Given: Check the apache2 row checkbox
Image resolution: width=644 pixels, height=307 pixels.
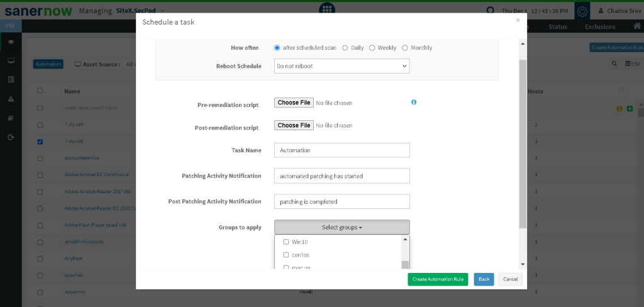Looking at the screenshot, I should pos(40,276).
